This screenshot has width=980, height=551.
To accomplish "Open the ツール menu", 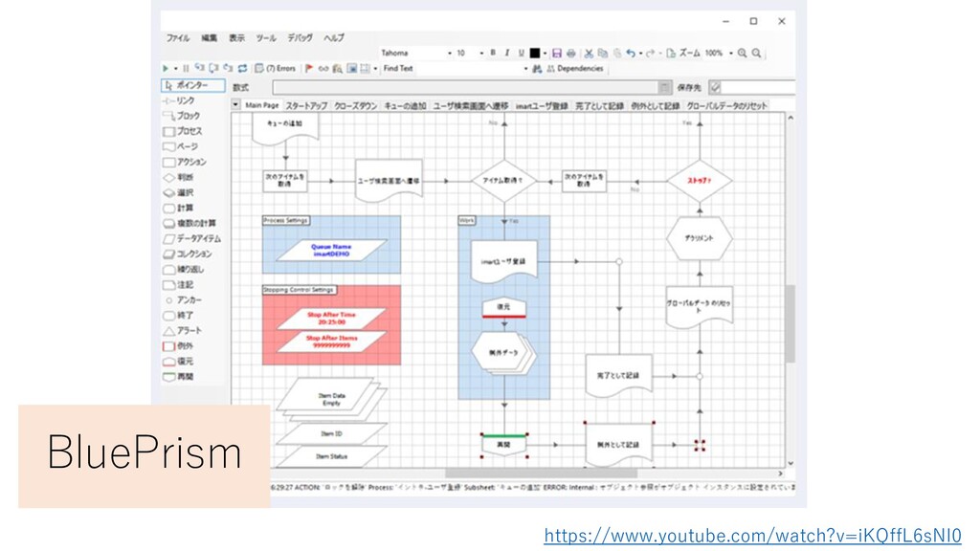I will point(266,37).
